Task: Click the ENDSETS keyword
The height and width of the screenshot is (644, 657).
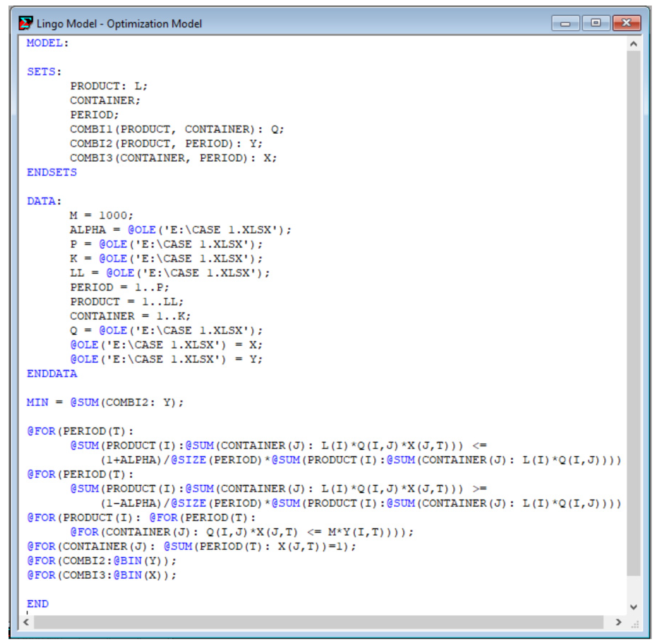Action: [52, 172]
